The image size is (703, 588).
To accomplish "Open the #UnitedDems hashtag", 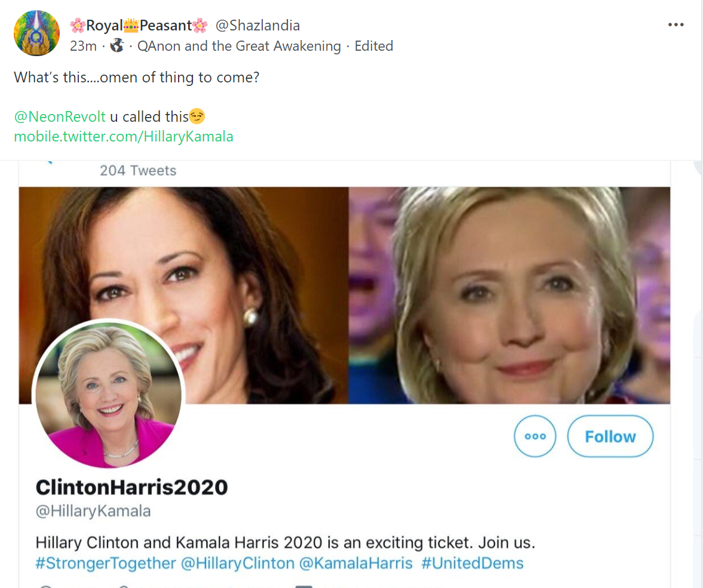I will (472, 564).
